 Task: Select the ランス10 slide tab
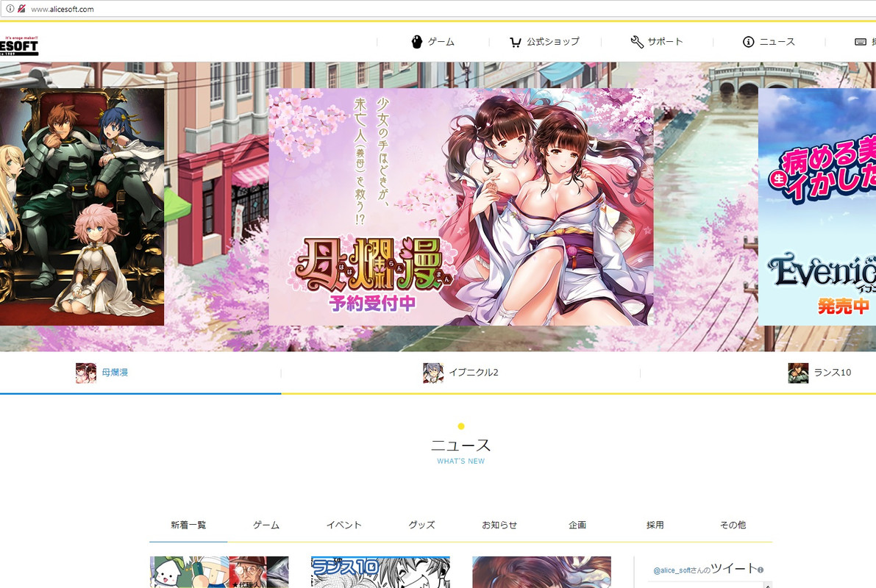click(x=819, y=373)
